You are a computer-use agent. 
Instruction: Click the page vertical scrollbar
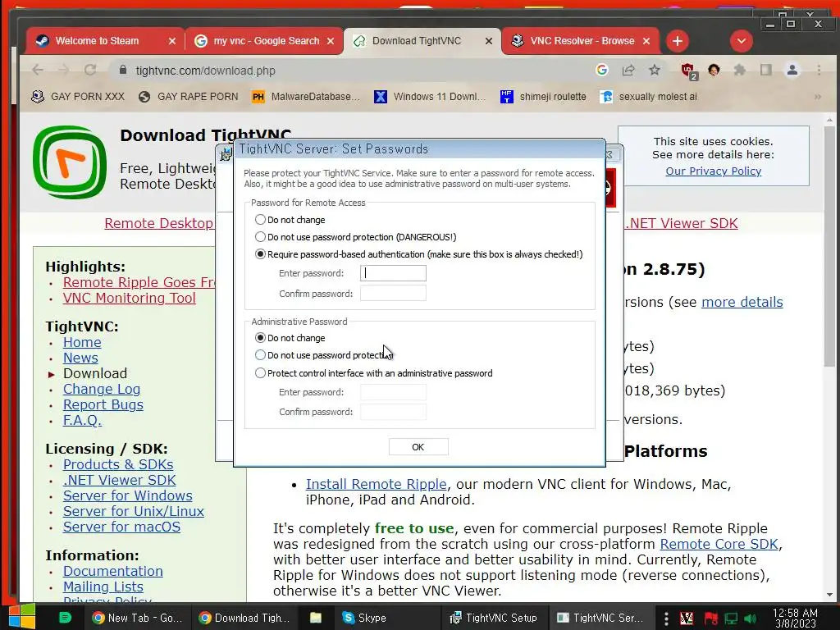(830, 246)
